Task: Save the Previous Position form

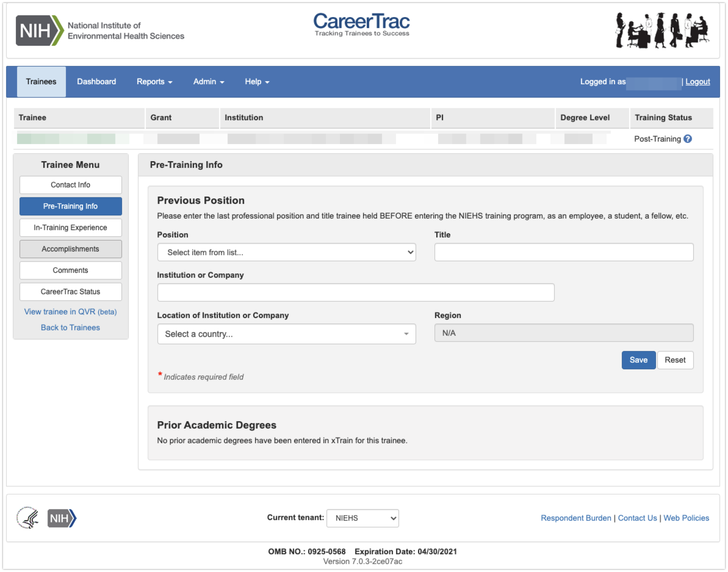Action: pyautogui.click(x=638, y=360)
